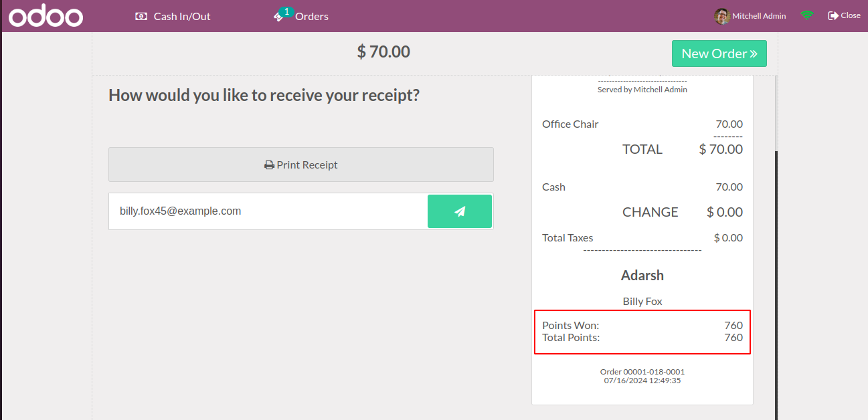Click the order number 00001-018-0001 text

click(642, 372)
